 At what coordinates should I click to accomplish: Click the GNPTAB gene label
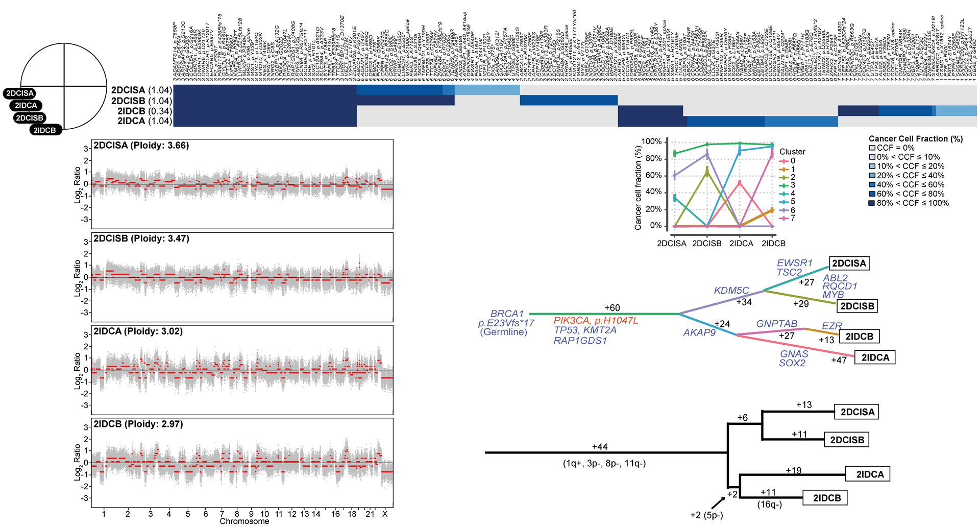777,324
